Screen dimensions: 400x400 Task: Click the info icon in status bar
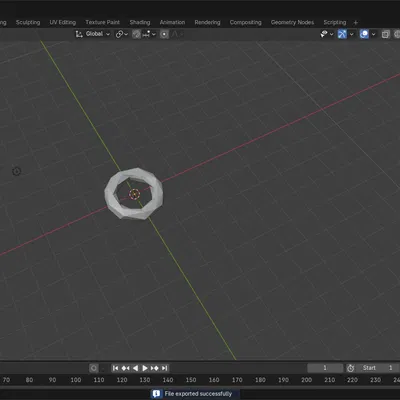[156, 394]
